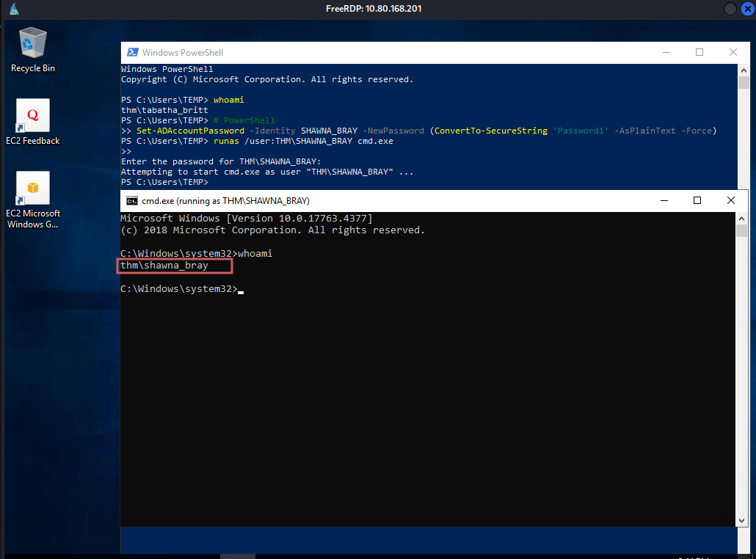The image size is (756, 559).
Task: Close the FreeRDP session window
Action: click(747, 9)
